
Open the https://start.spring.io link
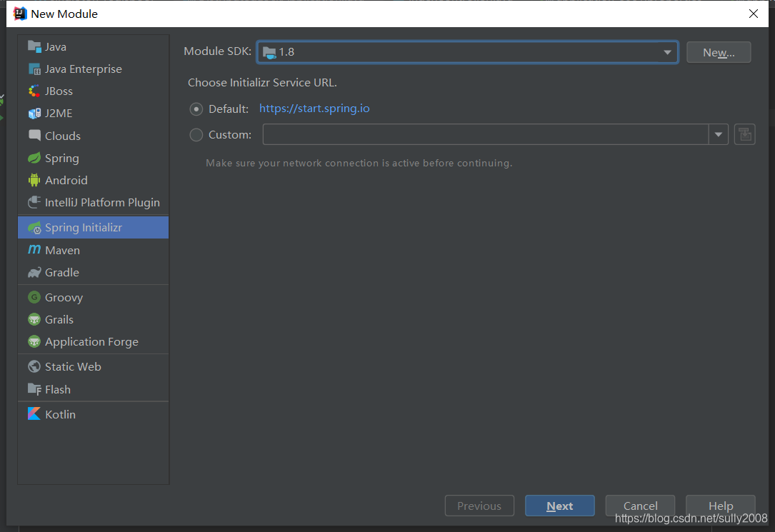click(314, 109)
